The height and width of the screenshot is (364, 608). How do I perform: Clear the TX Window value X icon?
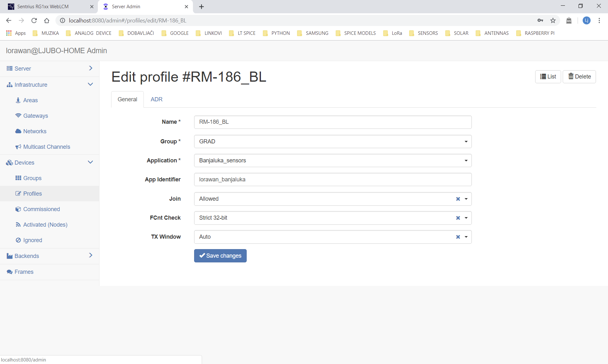point(458,237)
